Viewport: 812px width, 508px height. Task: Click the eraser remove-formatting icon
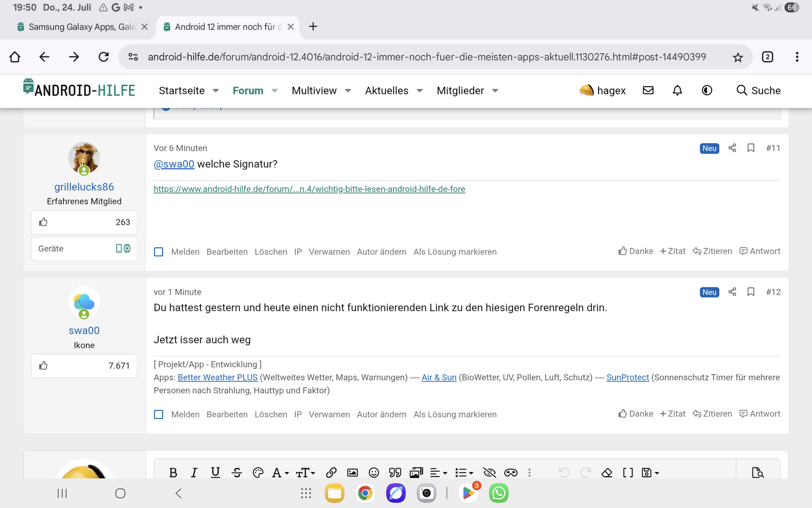coord(607,472)
